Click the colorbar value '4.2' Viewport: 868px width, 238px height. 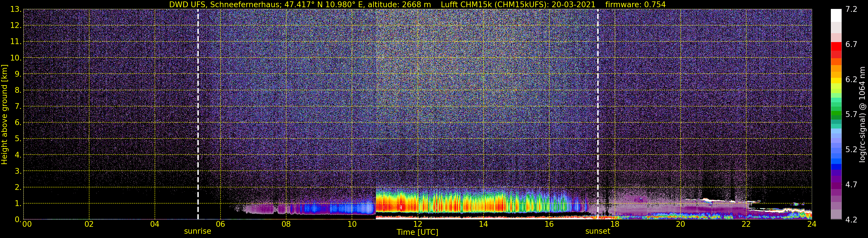pos(851,220)
